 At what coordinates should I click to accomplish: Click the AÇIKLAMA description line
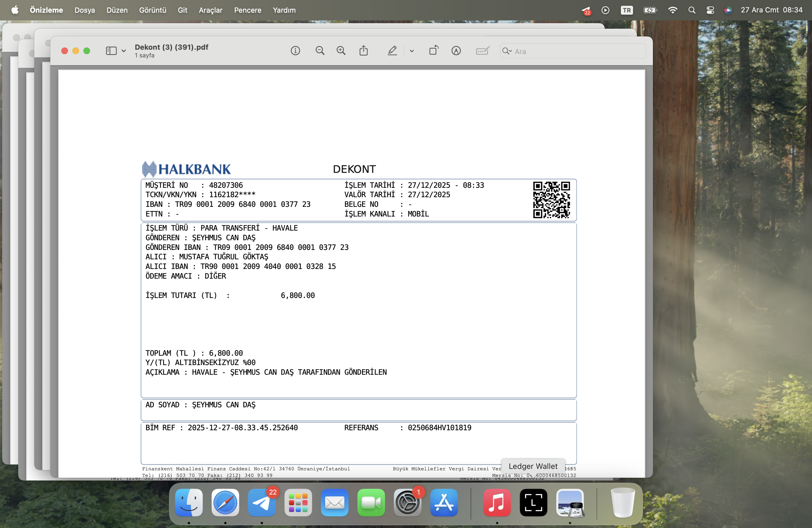(266, 372)
